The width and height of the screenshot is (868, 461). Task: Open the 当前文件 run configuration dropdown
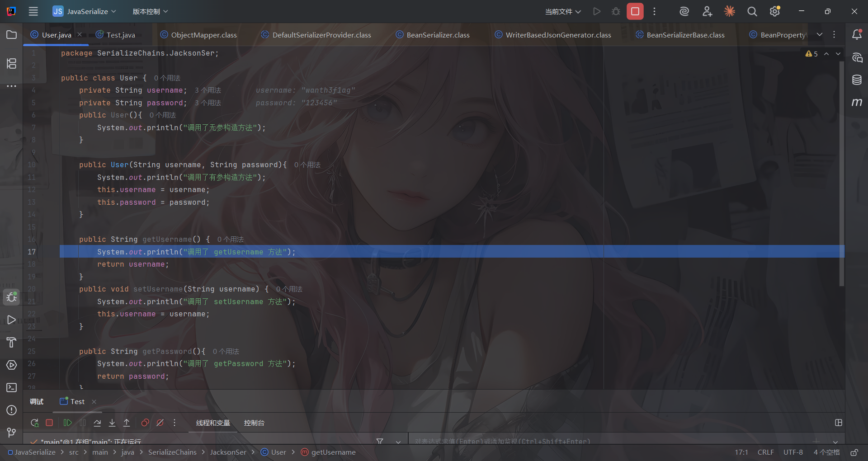coord(562,11)
